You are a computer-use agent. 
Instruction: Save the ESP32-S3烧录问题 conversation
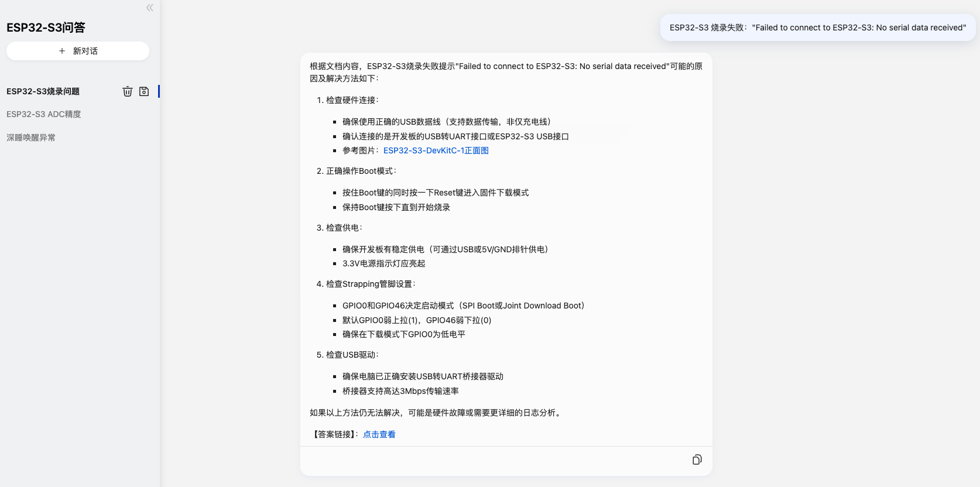144,91
